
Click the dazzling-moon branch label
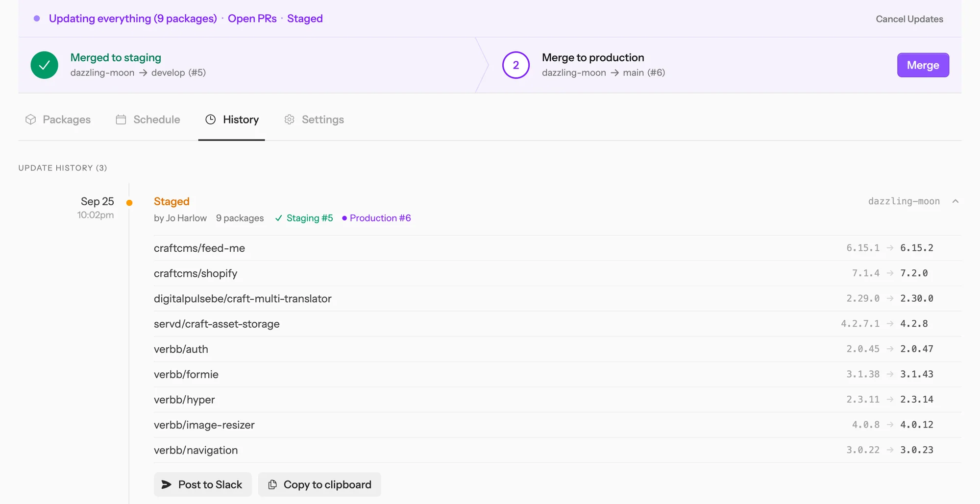click(904, 201)
